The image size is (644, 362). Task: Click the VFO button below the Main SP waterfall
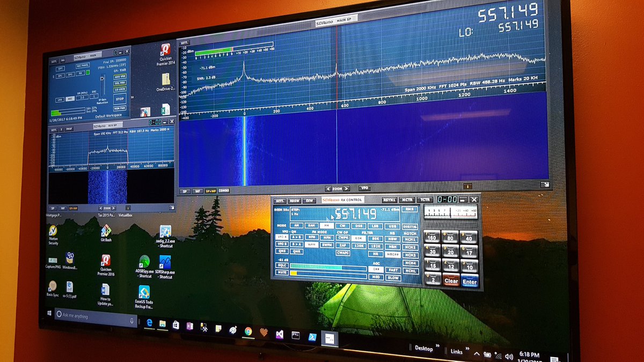click(365, 188)
